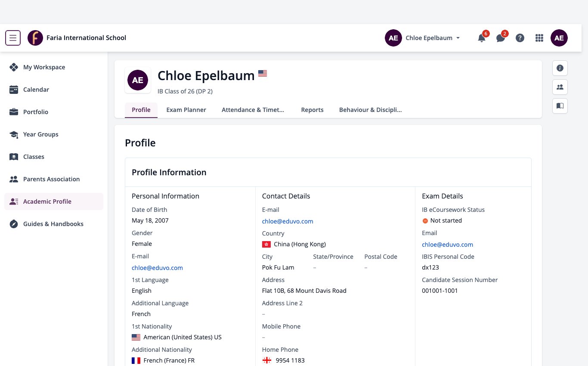
Task: Toggle the hamburger sidebar menu
Action: point(13,38)
